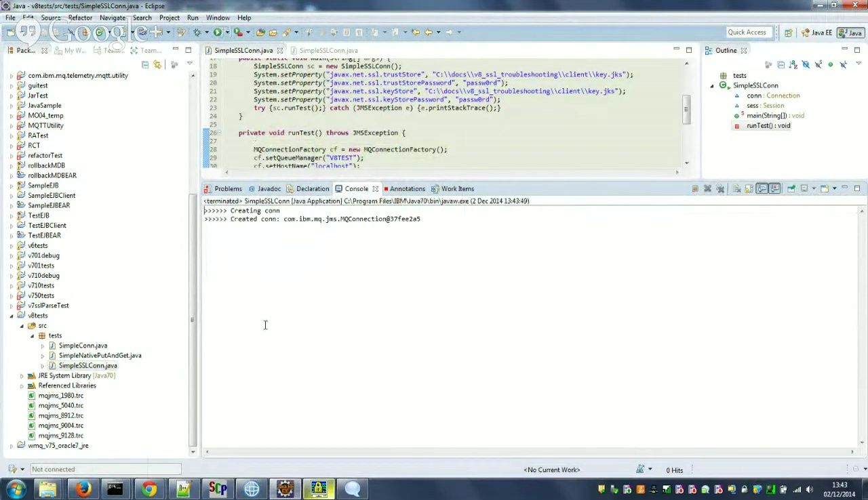The height and width of the screenshot is (500, 868).
Task: Toggle Scroll Lock in Console
Action: [749, 188]
